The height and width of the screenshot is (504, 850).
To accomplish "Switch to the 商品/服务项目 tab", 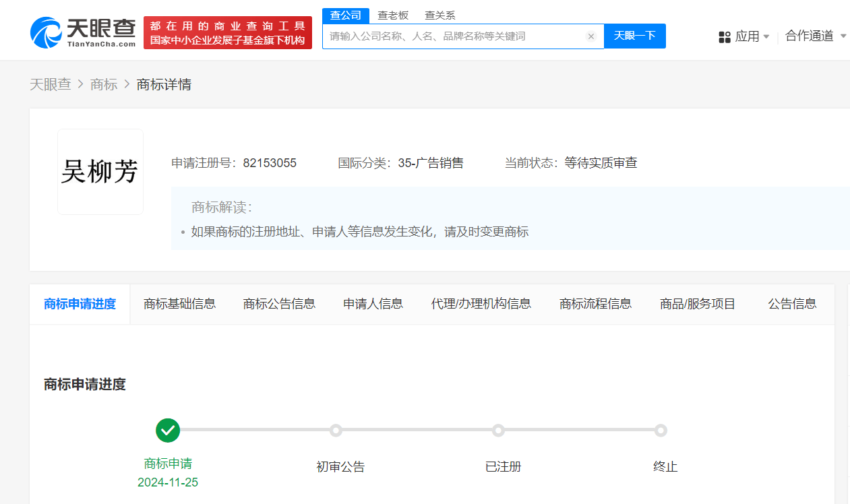I will pos(698,304).
